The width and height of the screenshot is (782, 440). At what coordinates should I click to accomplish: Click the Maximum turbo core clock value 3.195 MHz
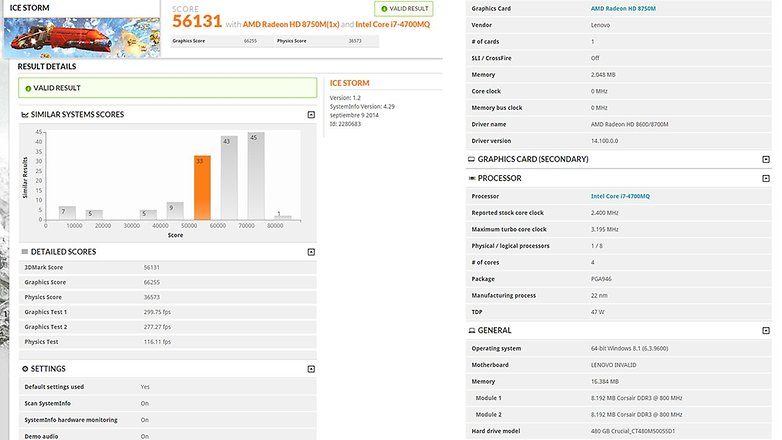tap(604, 229)
